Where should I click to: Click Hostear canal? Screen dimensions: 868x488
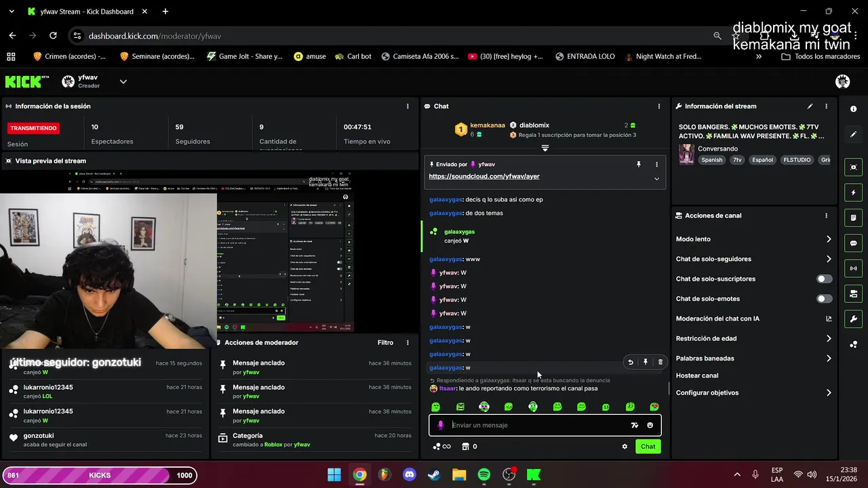[x=697, y=375]
